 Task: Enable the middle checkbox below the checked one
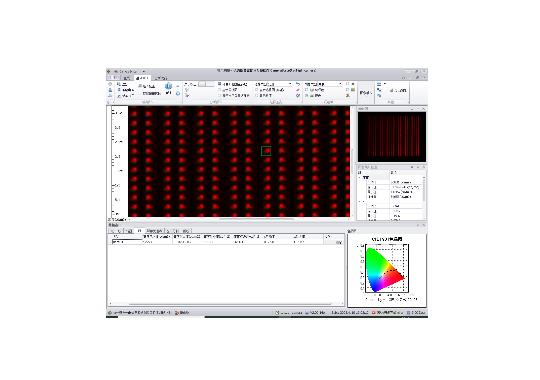point(219,90)
